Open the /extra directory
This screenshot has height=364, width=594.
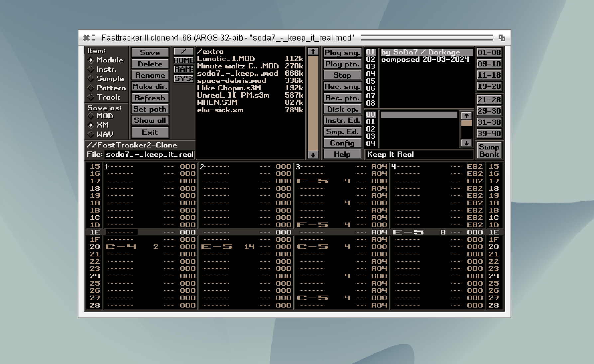250,51
